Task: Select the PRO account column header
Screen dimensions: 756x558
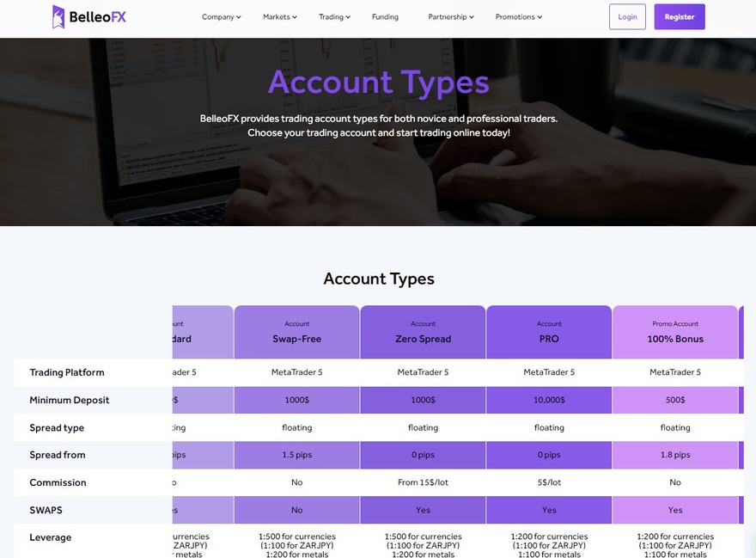Action: [x=549, y=332]
